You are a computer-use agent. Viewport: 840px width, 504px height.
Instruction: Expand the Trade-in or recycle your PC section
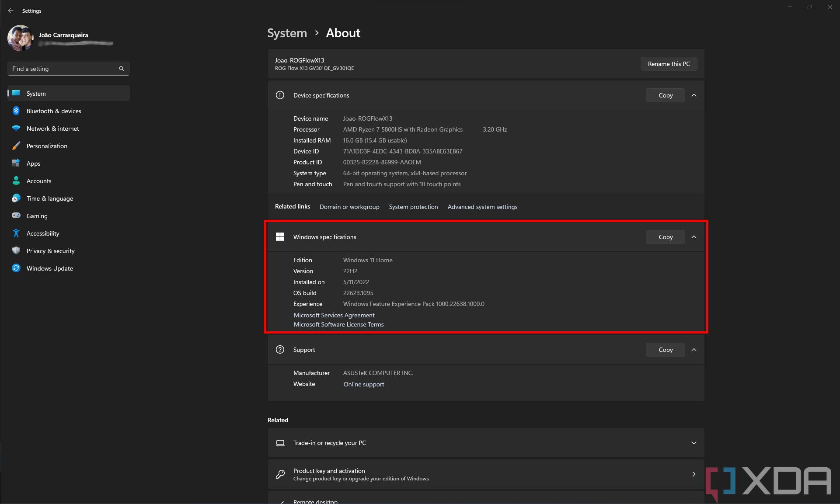[694, 442]
